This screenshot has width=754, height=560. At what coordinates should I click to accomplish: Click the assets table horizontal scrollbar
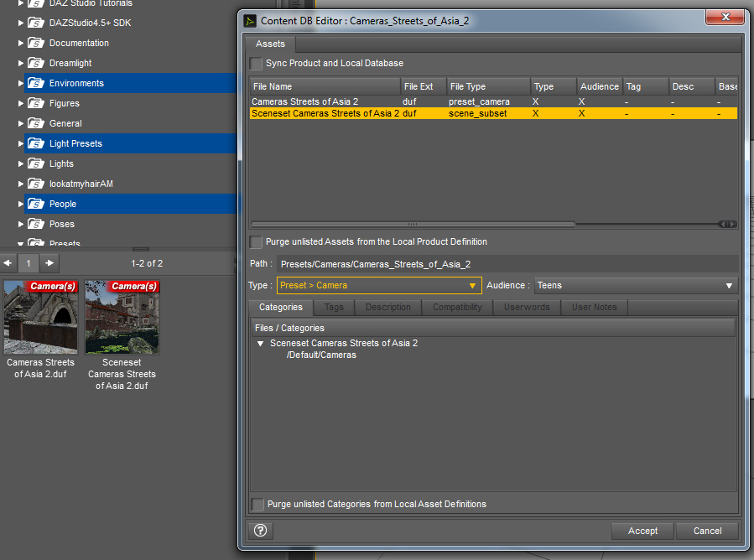coord(413,224)
